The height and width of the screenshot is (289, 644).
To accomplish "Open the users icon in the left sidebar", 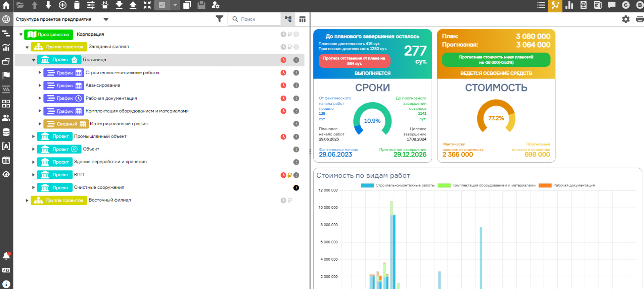I will (6, 118).
